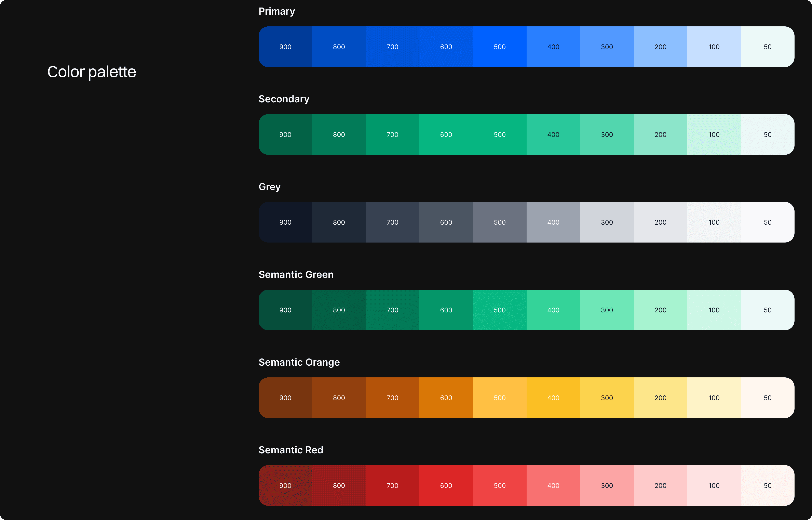
Task: Click the Semantic Orange heading label
Action: click(x=299, y=362)
